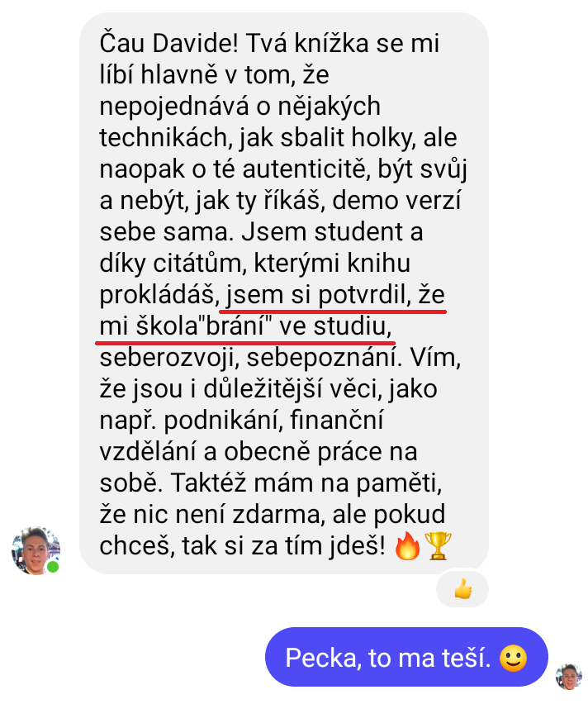Click the fire emoji in the message
588x704 pixels.
pyautogui.click(x=407, y=545)
